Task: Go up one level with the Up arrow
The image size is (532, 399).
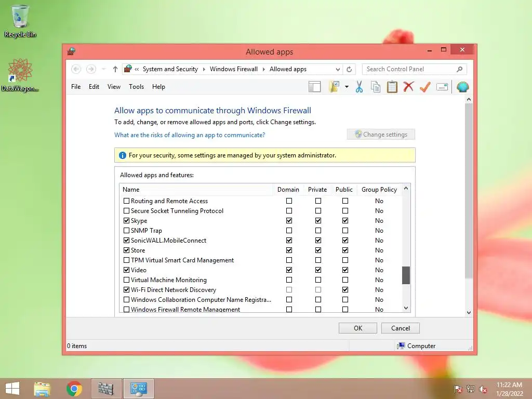Action: point(115,69)
